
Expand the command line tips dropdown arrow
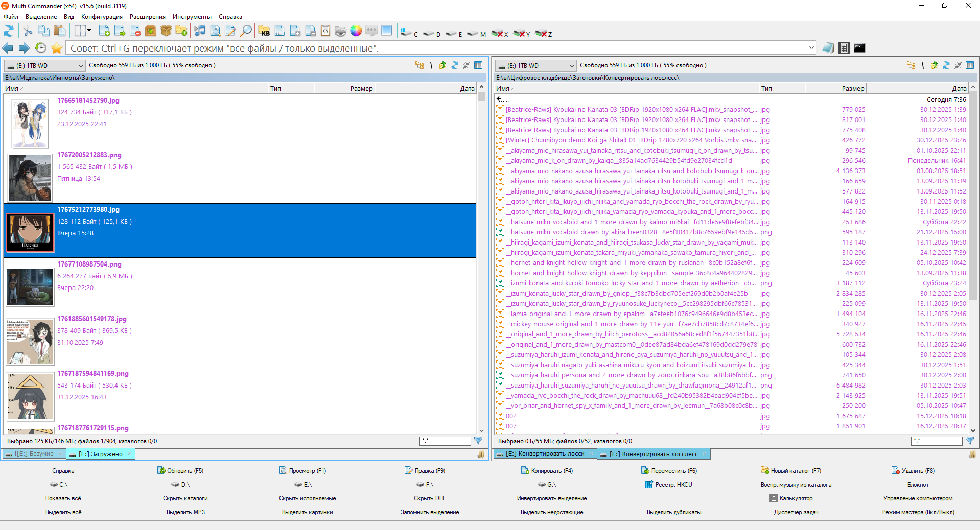tap(811, 49)
